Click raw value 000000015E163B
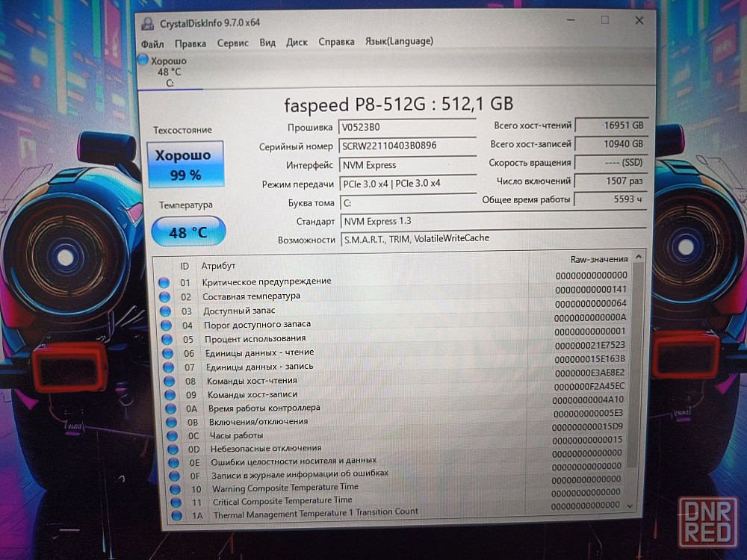The height and width of the screenshot is (560, 747). (x=590, y=359)
